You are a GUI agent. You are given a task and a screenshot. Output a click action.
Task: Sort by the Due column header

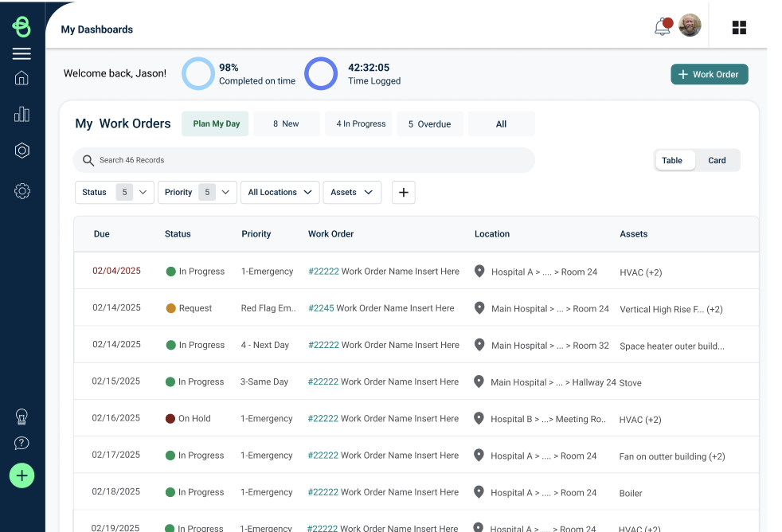click(x=102, y=234)
